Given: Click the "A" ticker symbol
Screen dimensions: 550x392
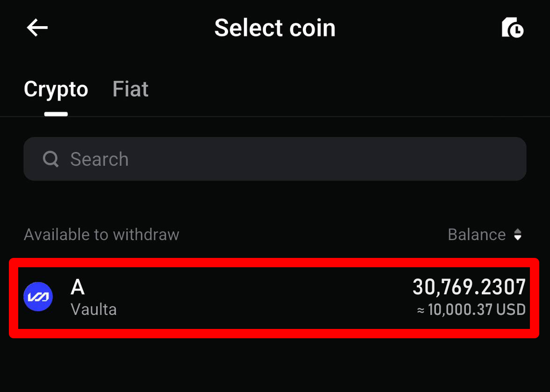Looking at the screenshot, I should point(78,287).
